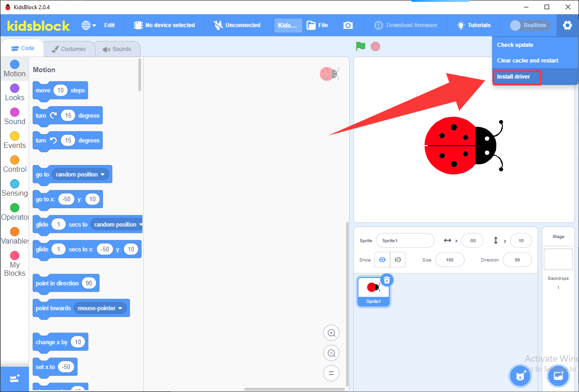Delete Sprite1 using the trash icon
Image resolution: width=579 pixels, height=392 pixels.
387,280
